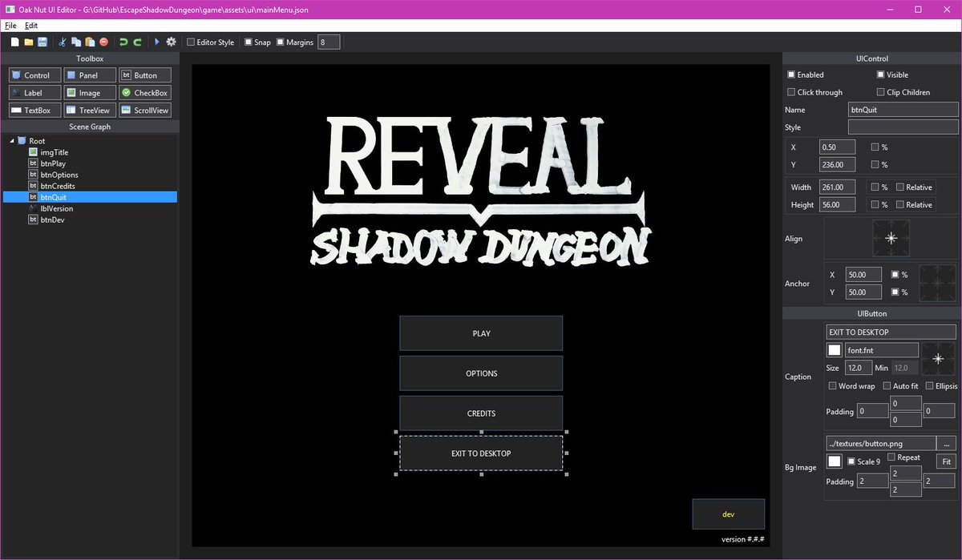
Task: Click the Open folder toolbar icon
Action: [28, 42]
